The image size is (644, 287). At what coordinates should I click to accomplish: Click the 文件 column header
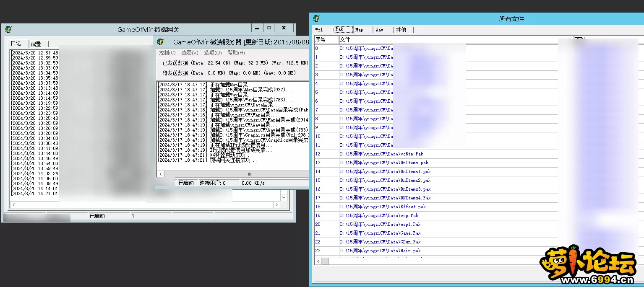[456, 39]
